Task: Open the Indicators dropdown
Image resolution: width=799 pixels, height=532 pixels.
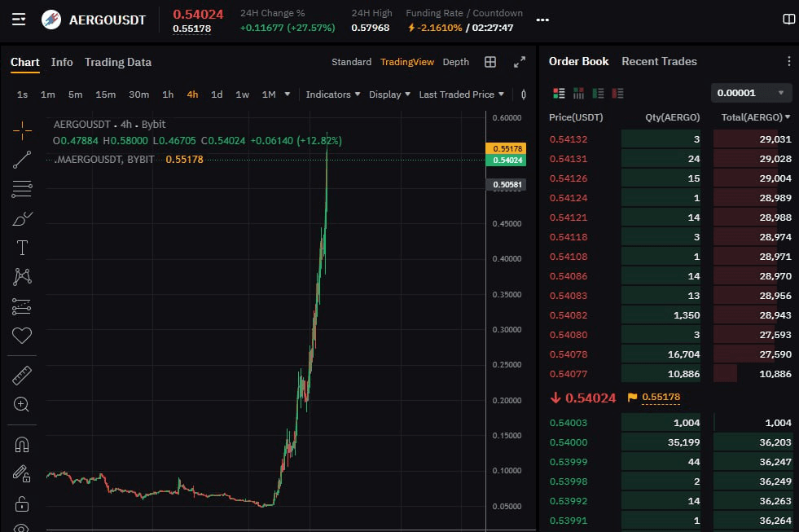Action: 333,95
